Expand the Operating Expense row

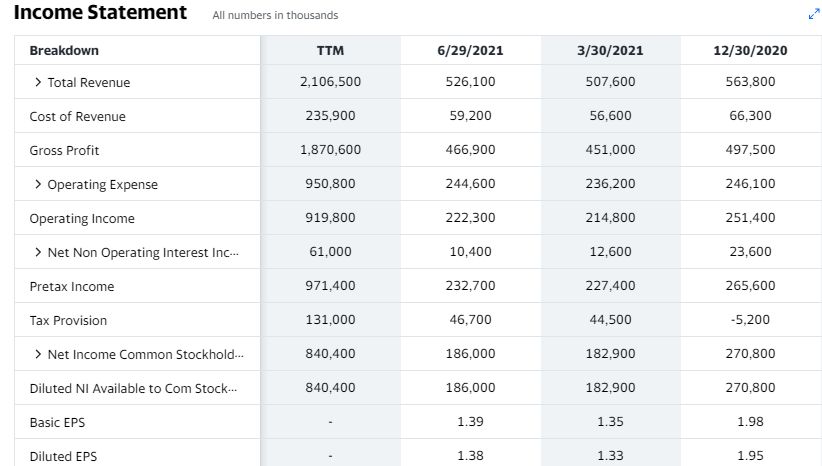click(38, 184)
